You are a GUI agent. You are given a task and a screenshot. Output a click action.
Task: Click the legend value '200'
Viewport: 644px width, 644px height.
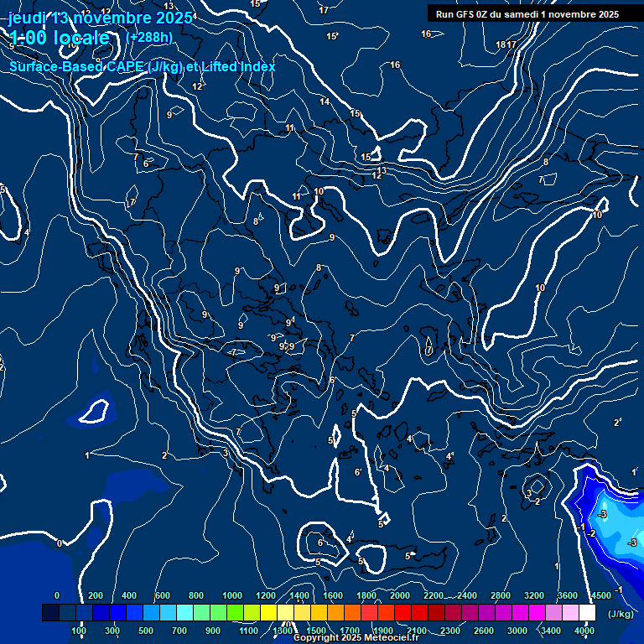[96, 595]
